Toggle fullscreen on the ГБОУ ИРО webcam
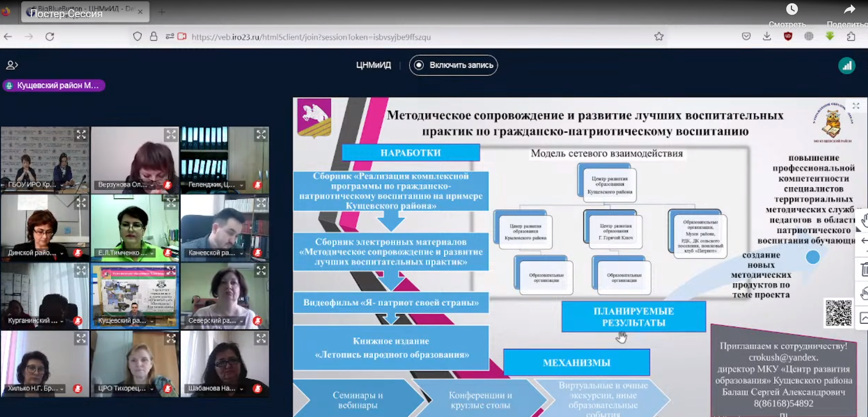Image resolution: width=868 pixels, height=417 pixels. tap(81, 135)
